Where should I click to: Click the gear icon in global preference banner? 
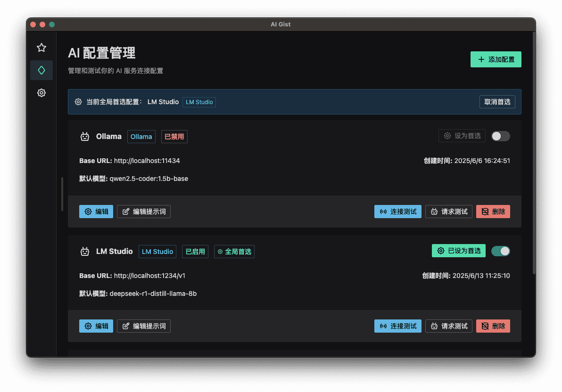pyautogui.click(x=78, y=102)
